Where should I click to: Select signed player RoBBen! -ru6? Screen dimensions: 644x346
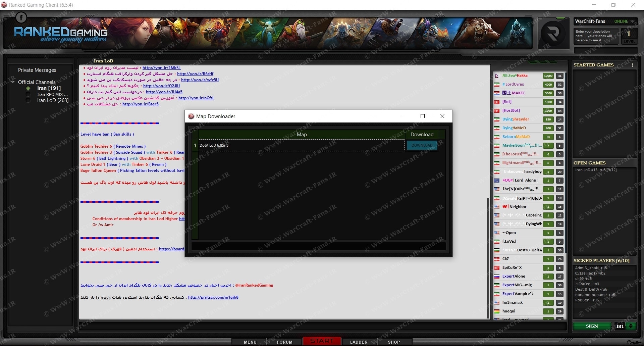(587, 300)
